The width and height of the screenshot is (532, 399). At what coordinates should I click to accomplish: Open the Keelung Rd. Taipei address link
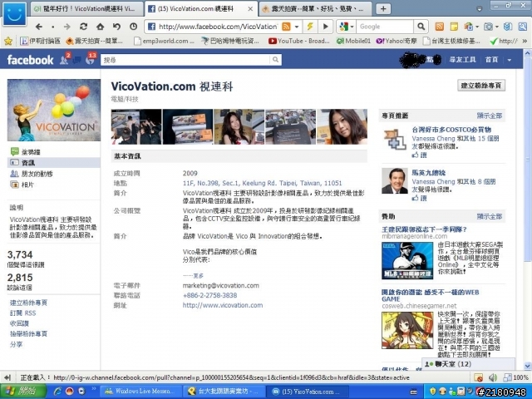click(x=263, y=183)
